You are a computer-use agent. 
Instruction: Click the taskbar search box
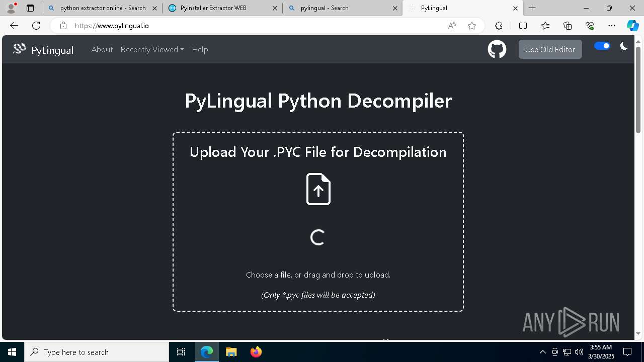tap(97, 352)
